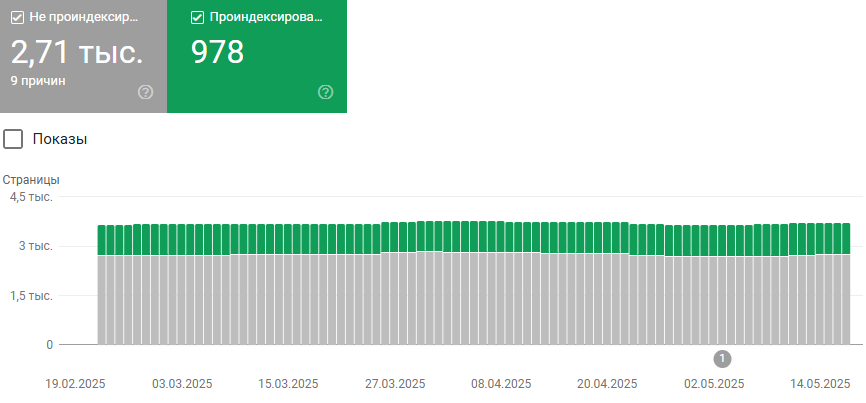
Task: Enable the 'Показы' checkbox
Action: click(x=13, y=139)
